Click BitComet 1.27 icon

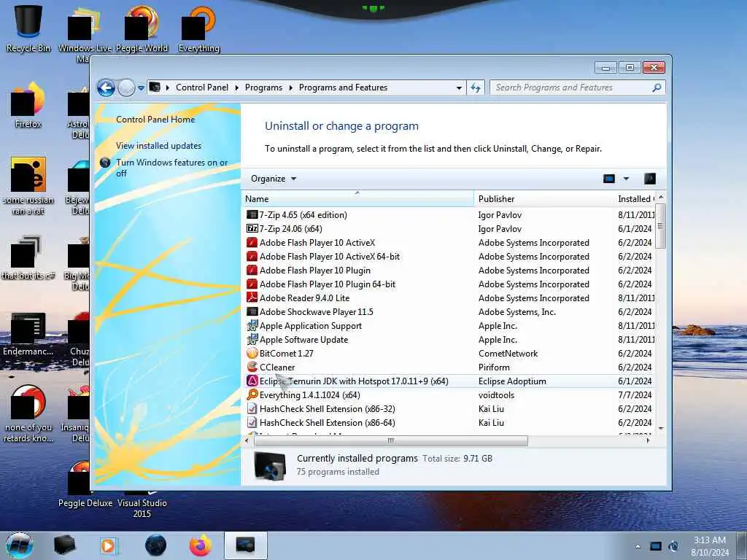click(x=252, y=354)
